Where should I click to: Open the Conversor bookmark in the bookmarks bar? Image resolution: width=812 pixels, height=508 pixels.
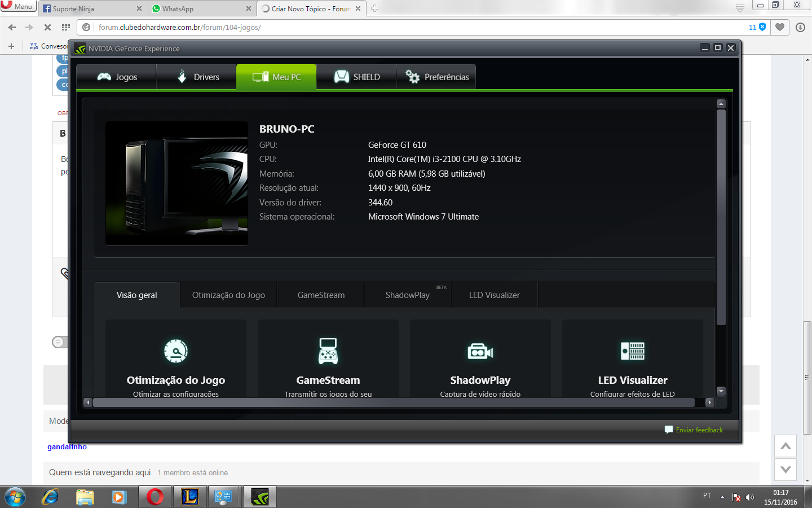click(x=48, y=46)
